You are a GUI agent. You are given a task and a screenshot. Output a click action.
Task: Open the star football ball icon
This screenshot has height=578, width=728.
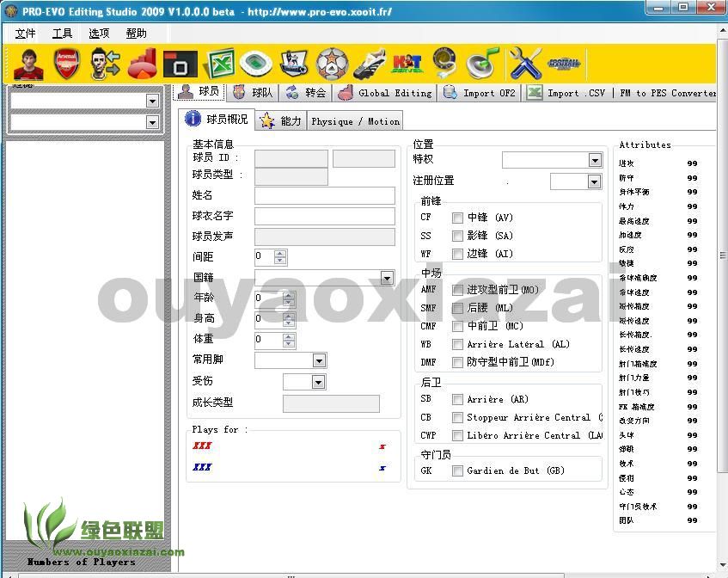click(x=332, y=64)
